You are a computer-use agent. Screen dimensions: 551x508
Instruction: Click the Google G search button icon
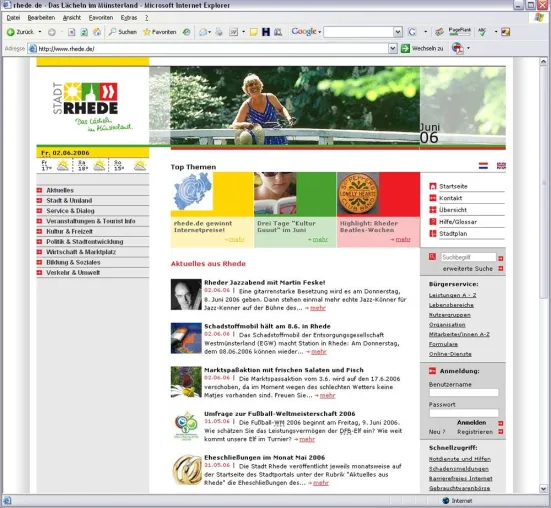pyautogui.click(x=412, y=32)
